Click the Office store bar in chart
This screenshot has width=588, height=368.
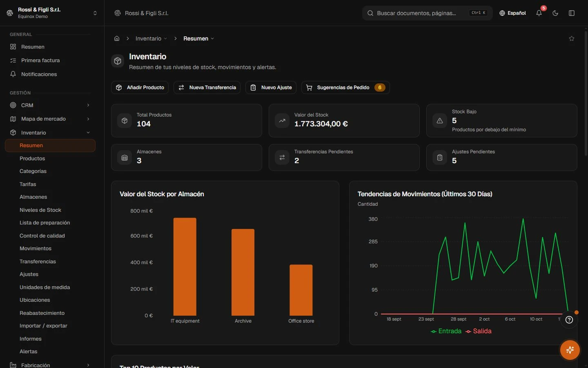point(301,290)
